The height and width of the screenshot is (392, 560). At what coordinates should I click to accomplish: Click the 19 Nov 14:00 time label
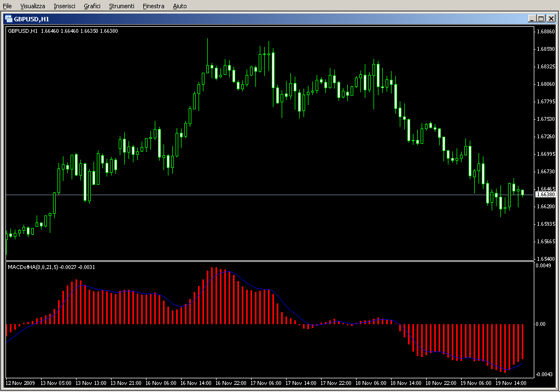511,383
